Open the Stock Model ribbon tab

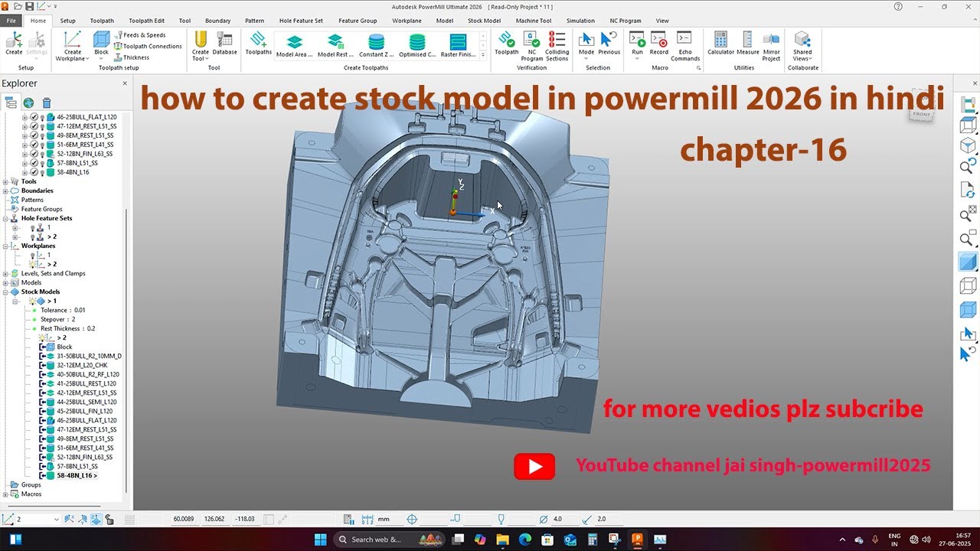[484, 21]
